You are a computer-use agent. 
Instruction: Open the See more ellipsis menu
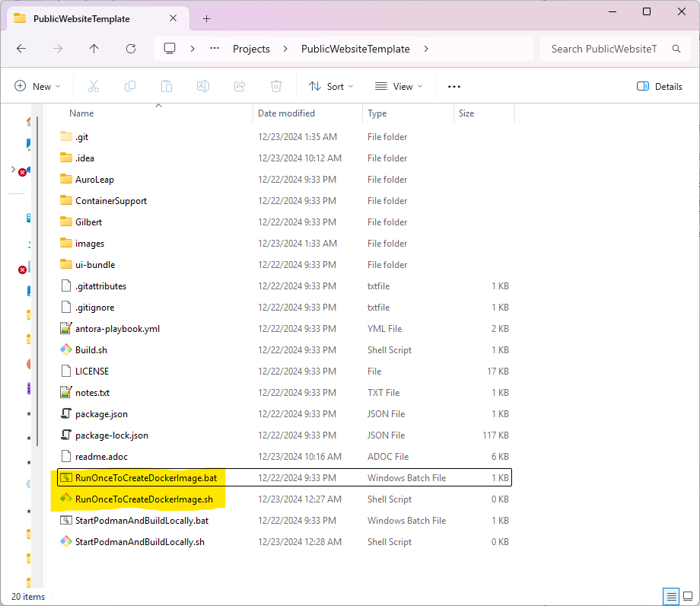pyautogui.click(x=454, y=86)
